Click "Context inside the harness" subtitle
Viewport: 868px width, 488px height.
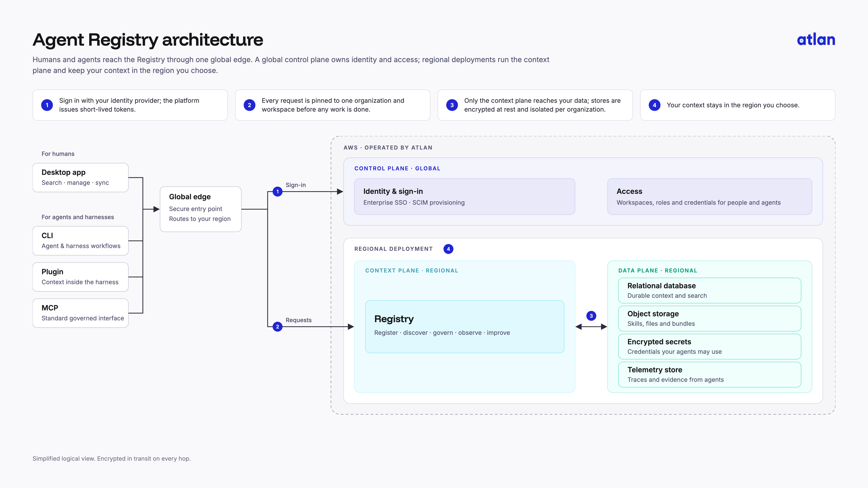80,282
